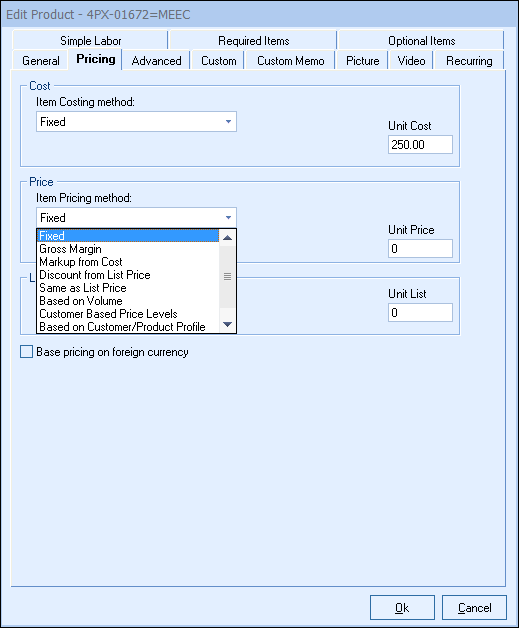Enable Base pricing on foreign currency checkbox
The image size is (519, 628).
26,352
